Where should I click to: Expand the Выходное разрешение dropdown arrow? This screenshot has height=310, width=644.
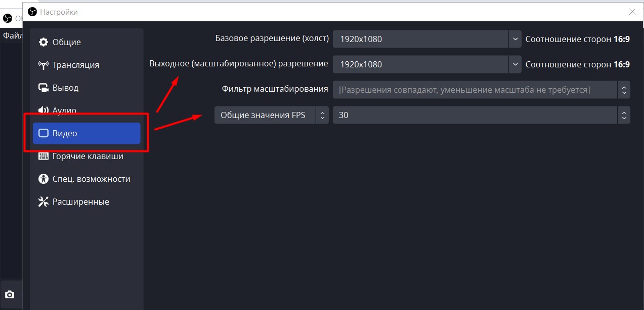point(515,64)
